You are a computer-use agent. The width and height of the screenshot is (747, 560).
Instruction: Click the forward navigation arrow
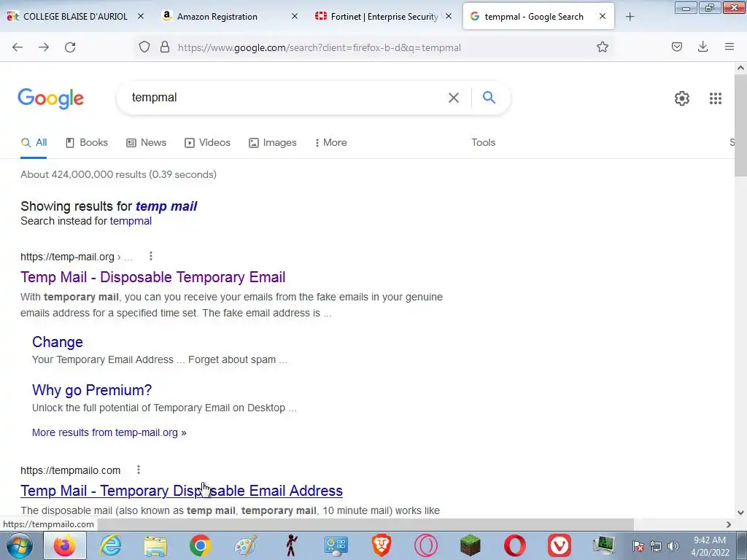click(44, 47)
